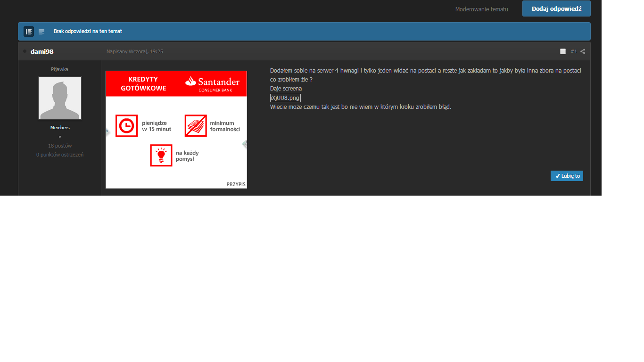Click the Daje screena line in the post
644x362 pixels.
286,89
